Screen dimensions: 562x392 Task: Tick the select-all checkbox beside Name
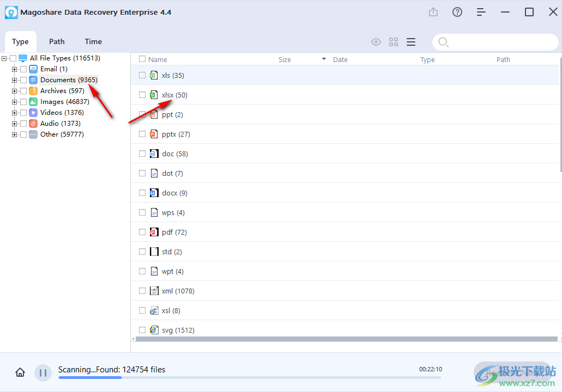pyautogui.click(x=142, y=59)
